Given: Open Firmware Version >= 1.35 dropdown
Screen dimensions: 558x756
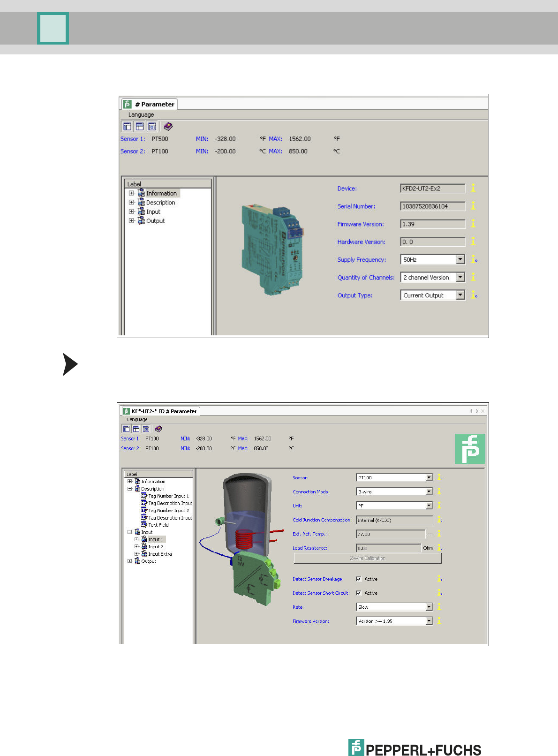Looking at the screenshot, I should 429,621.
